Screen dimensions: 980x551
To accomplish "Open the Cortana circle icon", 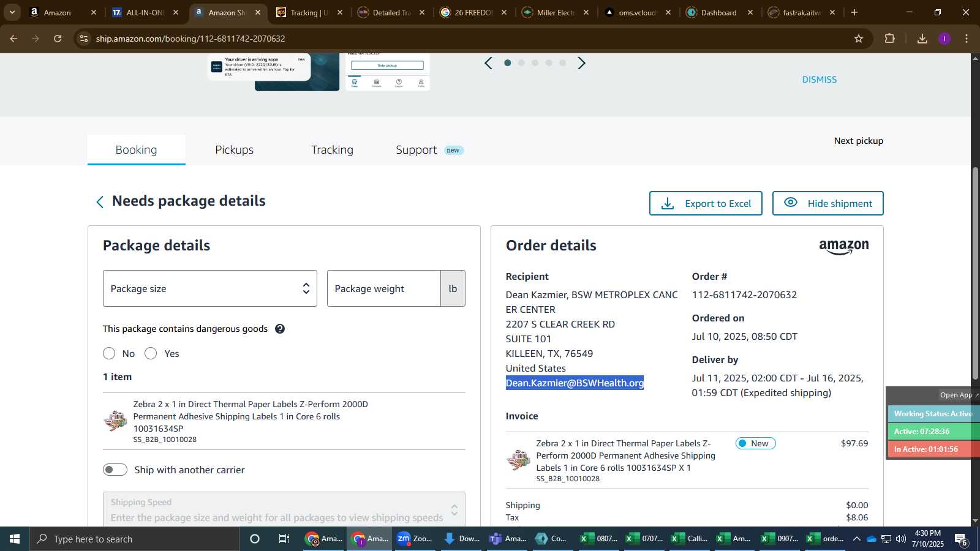I will tap(255, 539).
